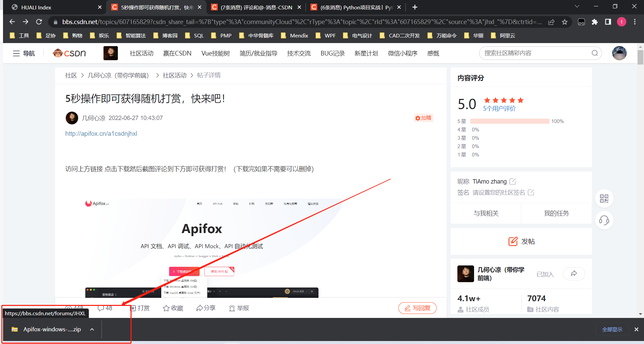Click the community avatar thumbnail in navbar

(x=111, y=53)
